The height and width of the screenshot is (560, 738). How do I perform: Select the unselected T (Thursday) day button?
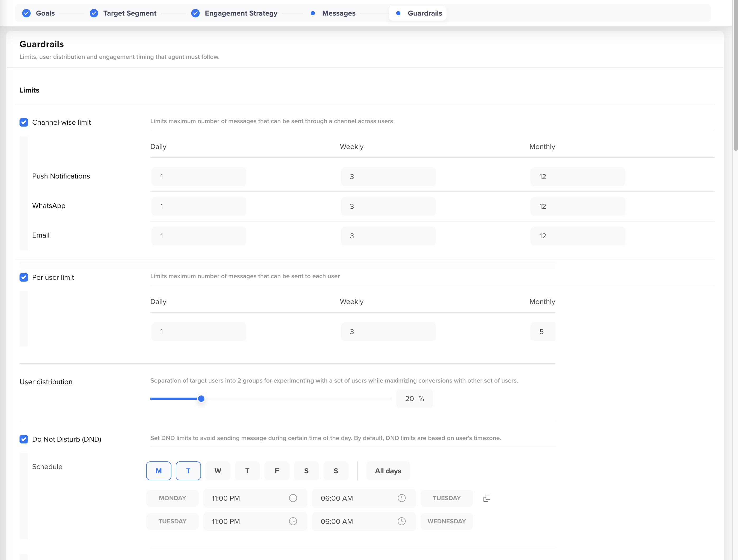pyautogui.click(x=247, y=471)
